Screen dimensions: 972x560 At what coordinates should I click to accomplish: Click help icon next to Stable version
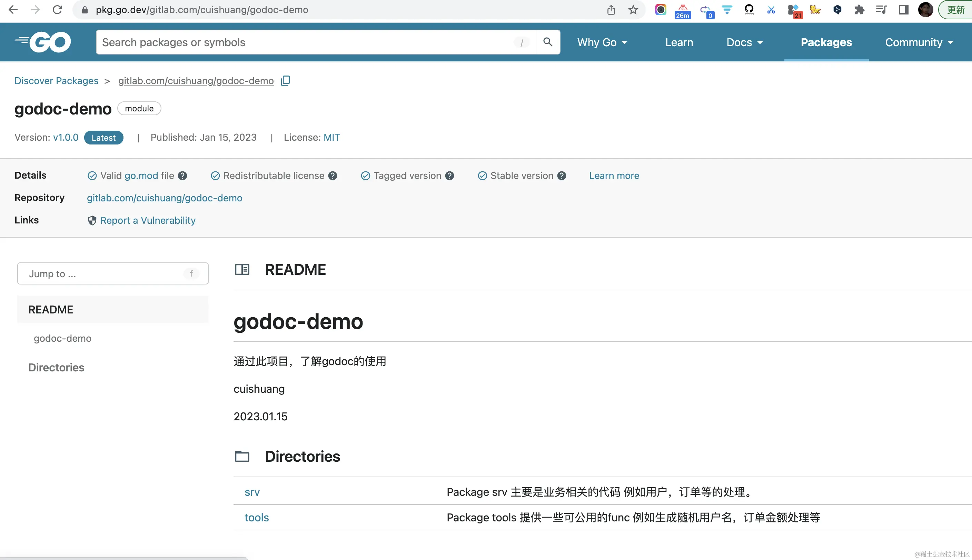(562, 176)
